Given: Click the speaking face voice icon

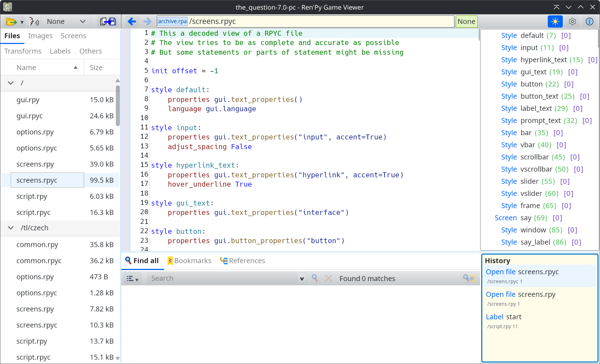Looking at the screenshot, I should [34, 22].
